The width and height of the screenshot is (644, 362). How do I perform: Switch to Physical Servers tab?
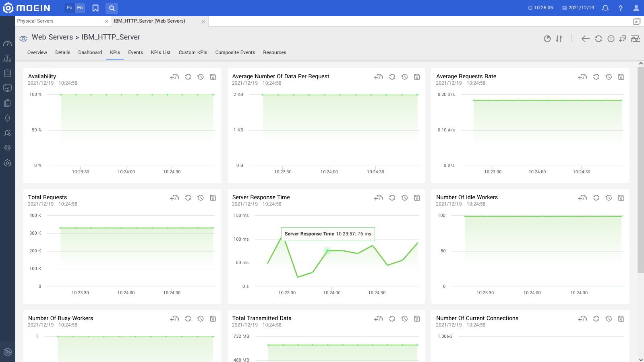[35, 21]
